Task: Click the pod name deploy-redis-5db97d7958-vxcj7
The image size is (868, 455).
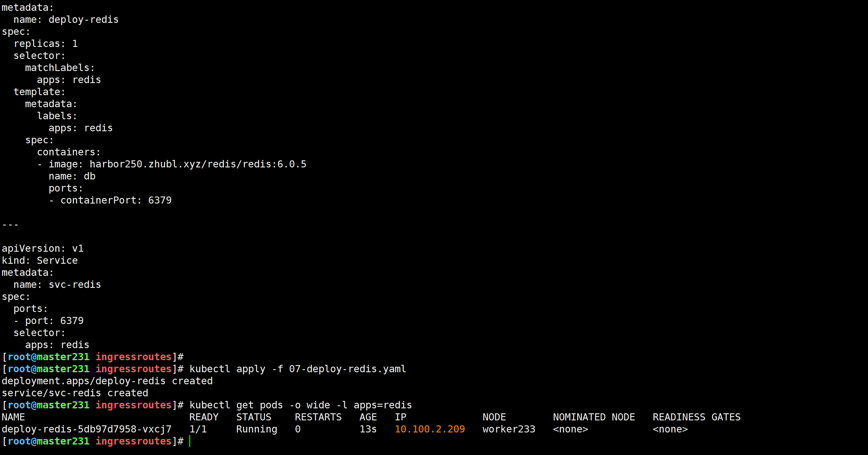Action: click(x=86, y=429)
